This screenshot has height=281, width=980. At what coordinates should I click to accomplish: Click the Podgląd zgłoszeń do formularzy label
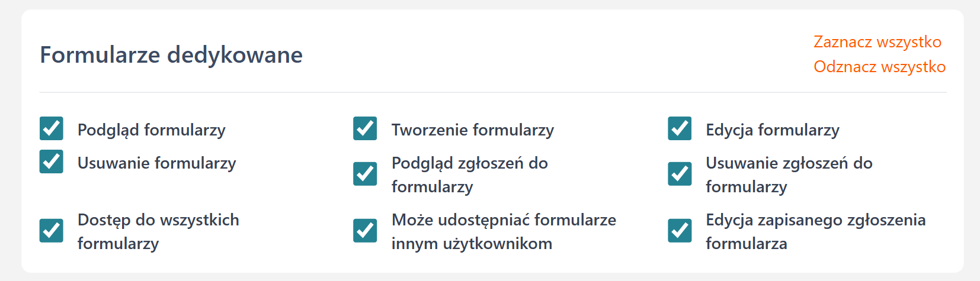tap(469, 175)
